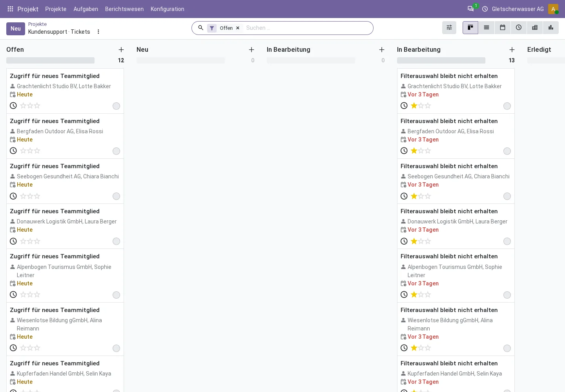Open activity clock on Chiara Bianchi Zugriff card

pyautogui.click(x=13, y=196)
